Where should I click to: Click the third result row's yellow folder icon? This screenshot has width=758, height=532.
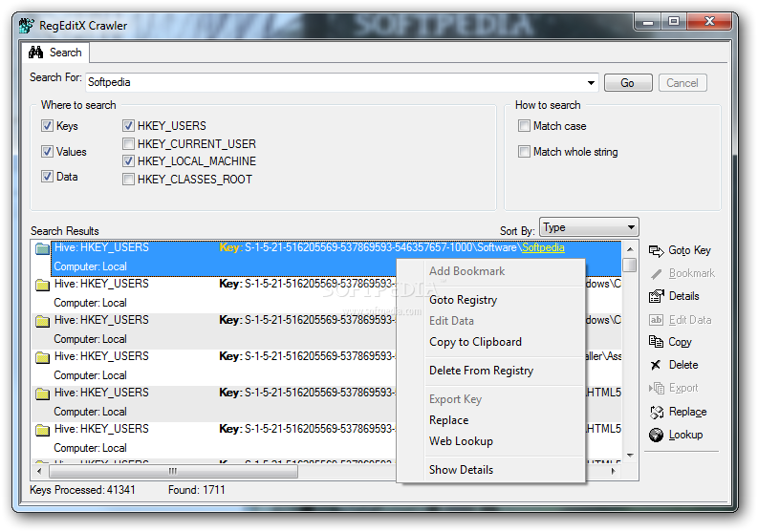click(x=43, y=321)
